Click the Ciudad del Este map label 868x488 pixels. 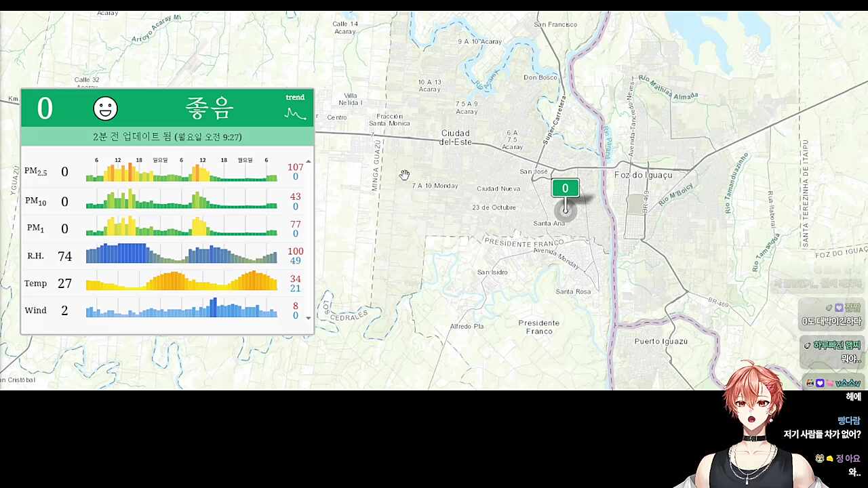tap(455, 138)
